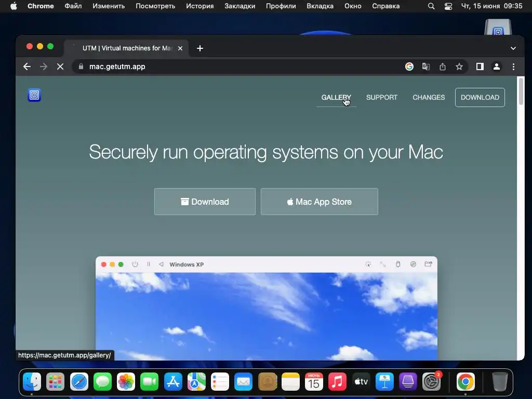Expand the tab search chevron
The width and height of the screenshot is (532, 399).
(x=513, y=48)
